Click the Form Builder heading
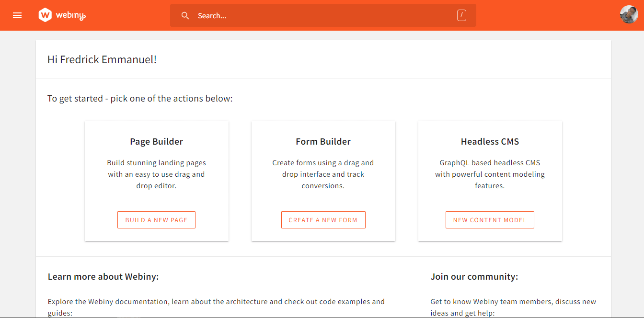This screenshot has height=318, width=644. click(x=323, y=141)
